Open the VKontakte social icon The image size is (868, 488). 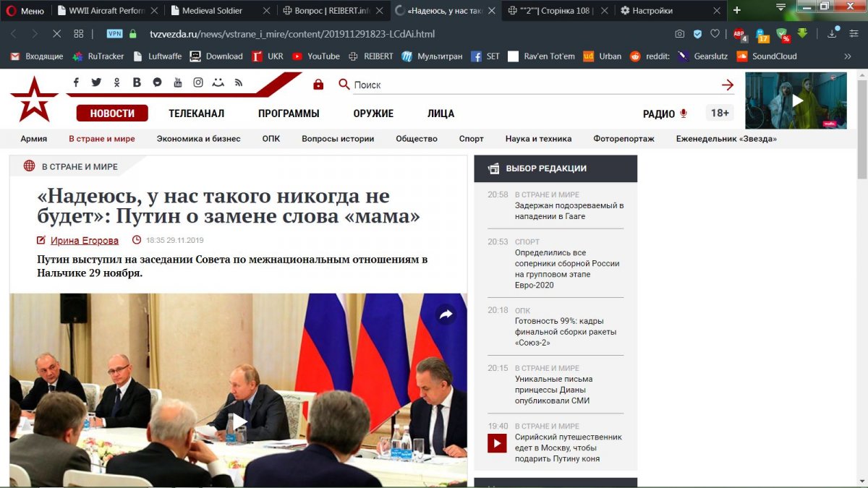point(137,83)
